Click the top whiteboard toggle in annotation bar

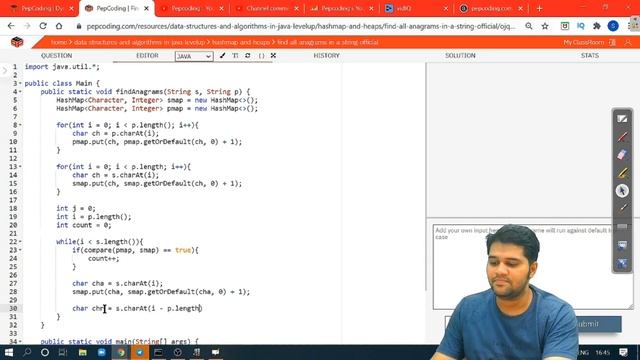click(x=622, y=119)
